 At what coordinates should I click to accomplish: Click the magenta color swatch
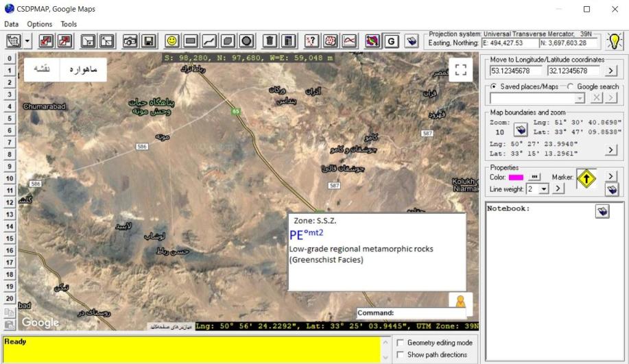(516, 177)
